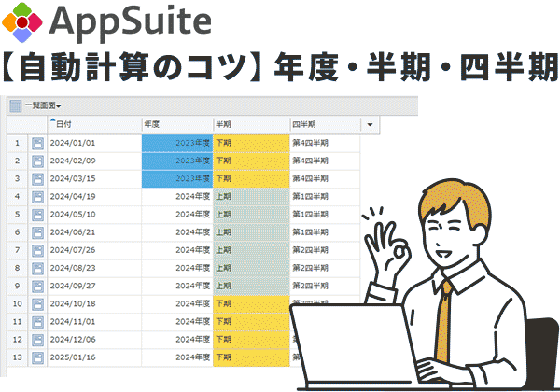The image size is (560, 392).
Task: Click 上期 cell in 2024/05/10 row
Action: (251, 215)
